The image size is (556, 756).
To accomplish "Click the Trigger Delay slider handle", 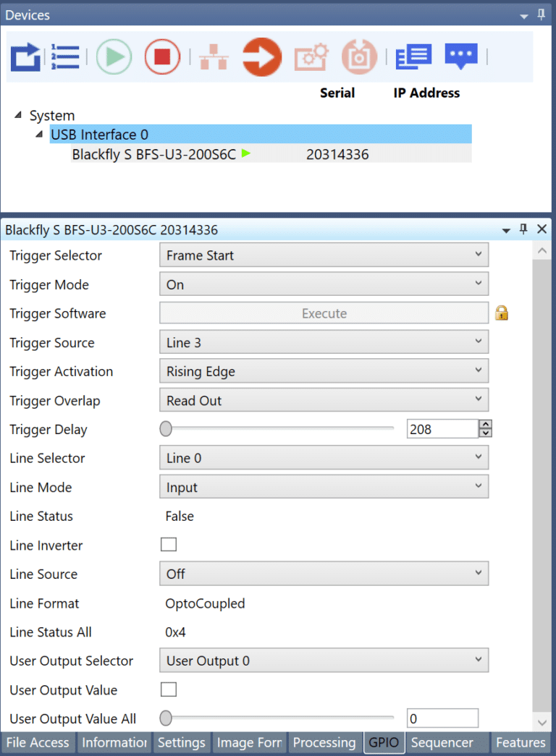I will coord(166,428).
